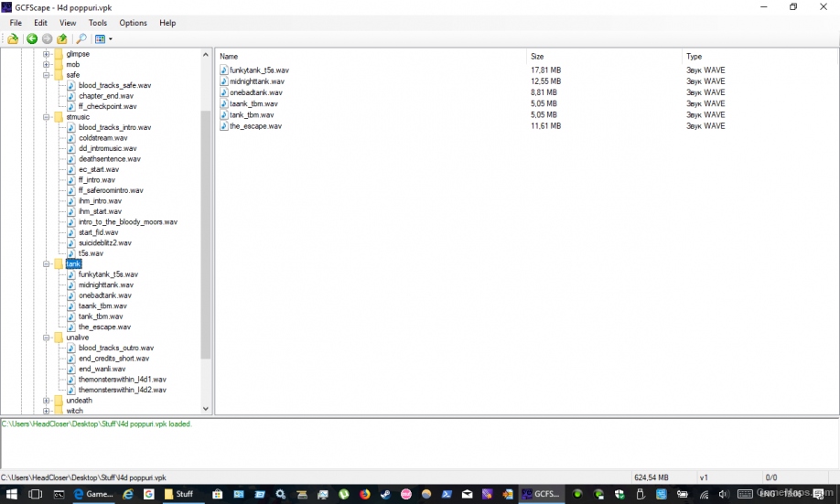Expand the mob folder node
This screenshot has width=840, height=504.
(46, 64)
